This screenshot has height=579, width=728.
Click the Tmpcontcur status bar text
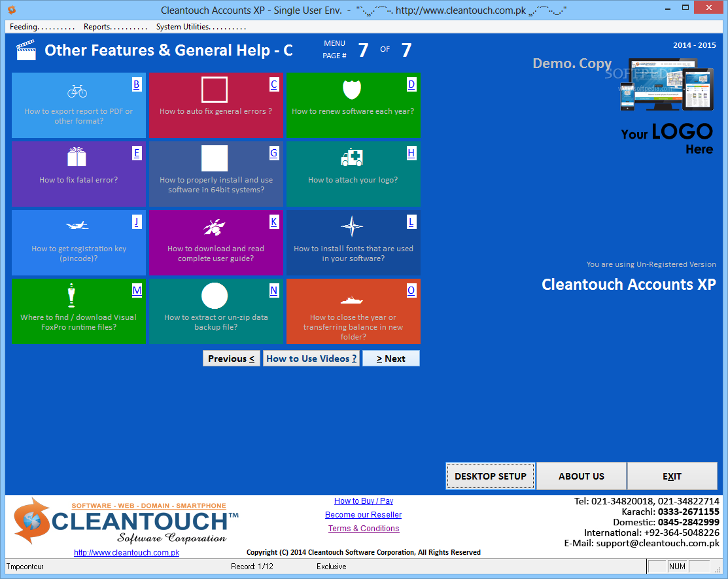(25, 567)
